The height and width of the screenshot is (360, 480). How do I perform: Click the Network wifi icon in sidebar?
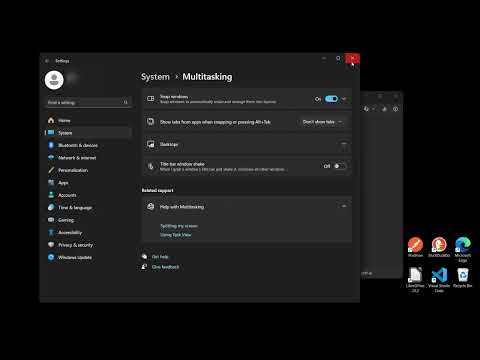51,157
